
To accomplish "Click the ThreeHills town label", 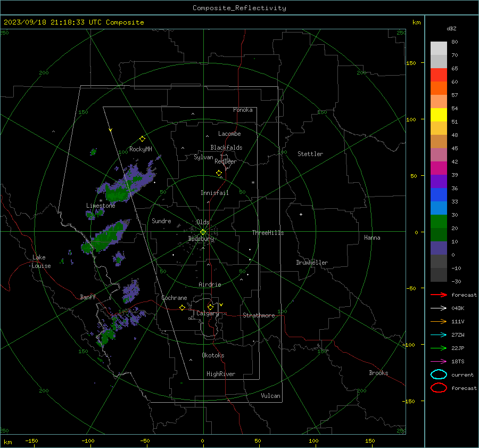I will point(268,233).
